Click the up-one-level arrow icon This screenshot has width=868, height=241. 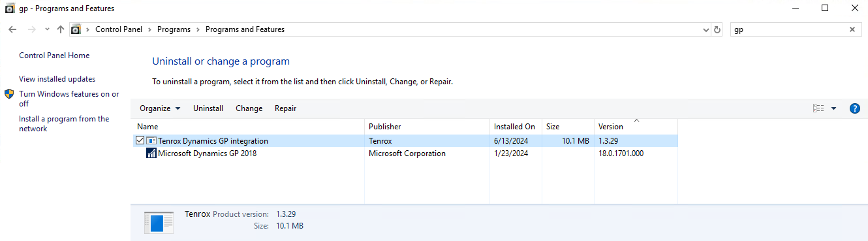click(x=61, y=29)
